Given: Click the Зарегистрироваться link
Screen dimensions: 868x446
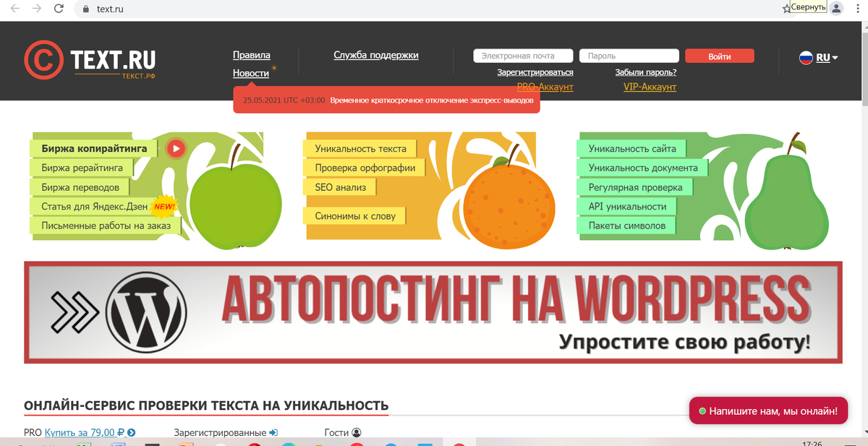Looking at the screenshot, I should [x=535, y=72].
